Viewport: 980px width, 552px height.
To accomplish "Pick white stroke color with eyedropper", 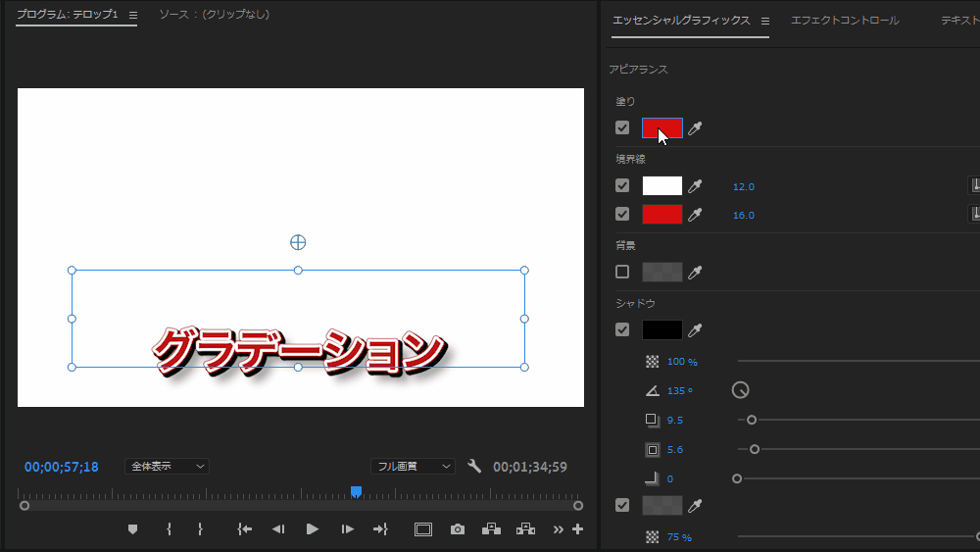I will tap(695, 186).
